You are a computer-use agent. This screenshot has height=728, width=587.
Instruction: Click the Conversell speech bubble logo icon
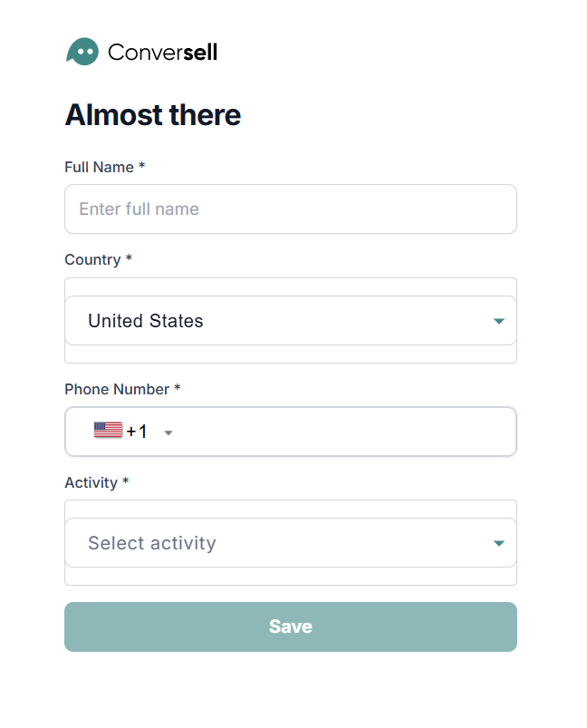click(x=82, y=52)
